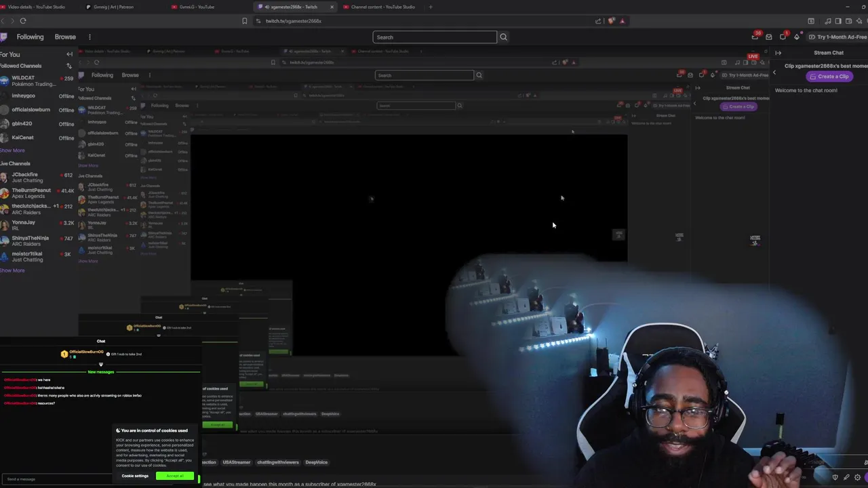
Task: View site information beside the URL
Action: coord(258,21)
